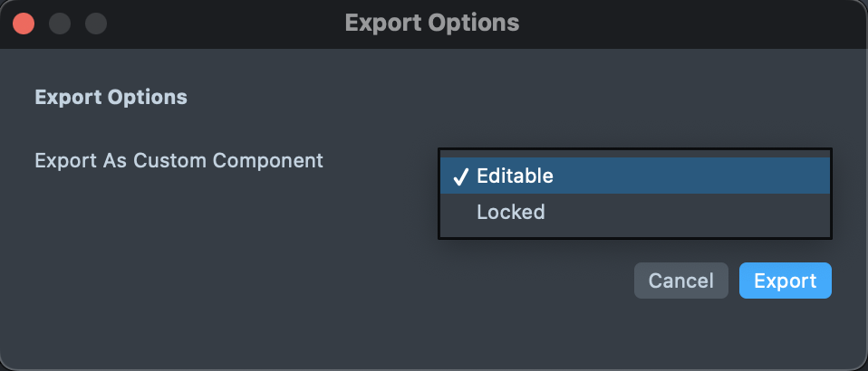Click the gray zoom window button

pos(95,23)
